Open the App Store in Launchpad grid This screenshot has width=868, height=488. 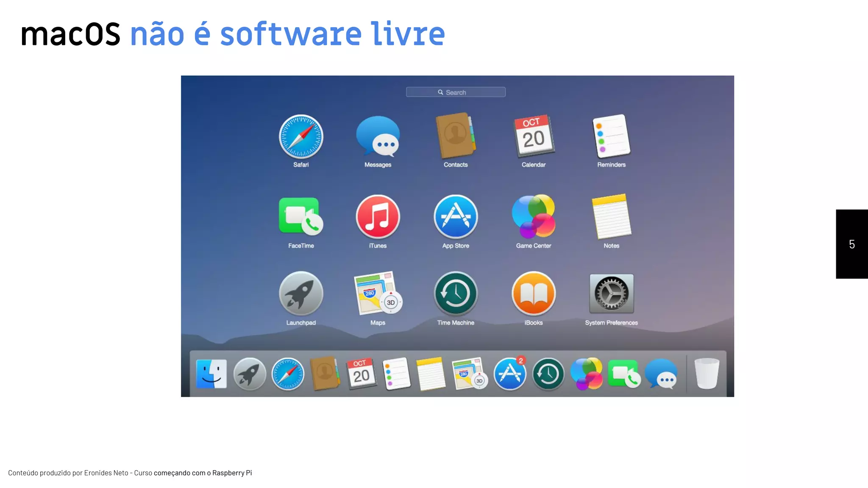click(x=456, y=216)
